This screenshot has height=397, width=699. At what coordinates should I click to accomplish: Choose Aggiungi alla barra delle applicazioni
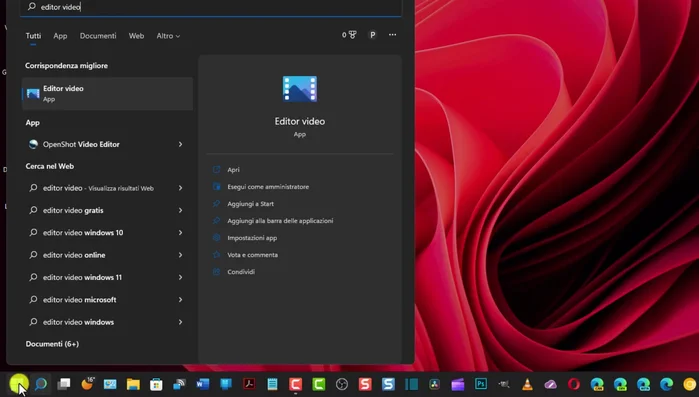tap(280, 221)
